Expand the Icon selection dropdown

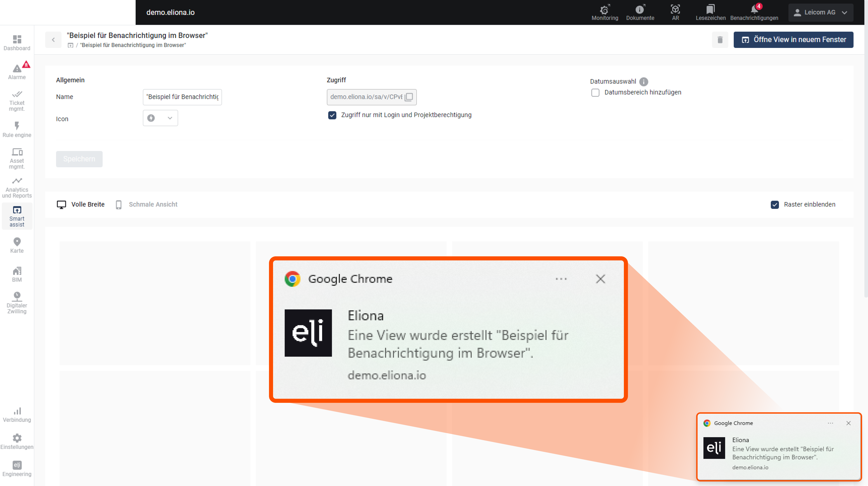click(160, 118)
